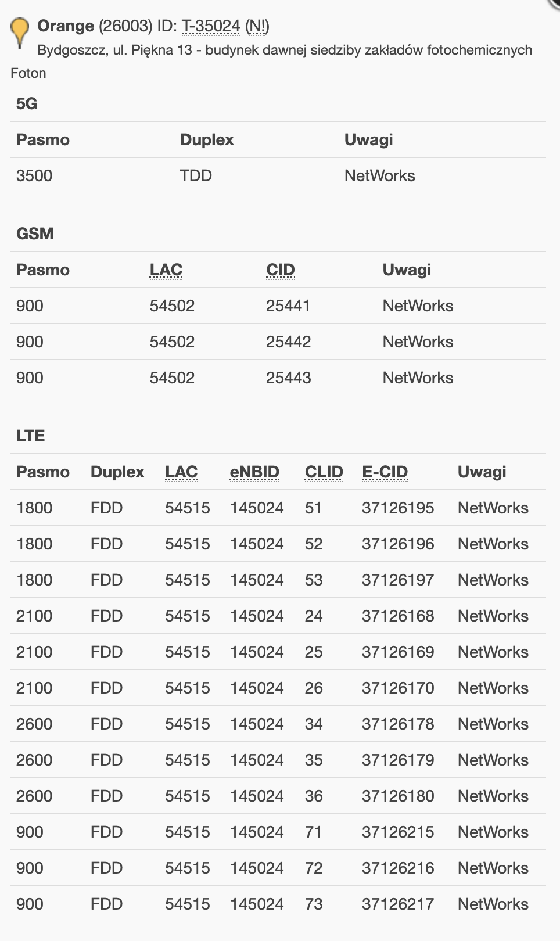Click the LTE table CLID column header
The width and height of the screenshot is (560, 941).
pos(324,472)
